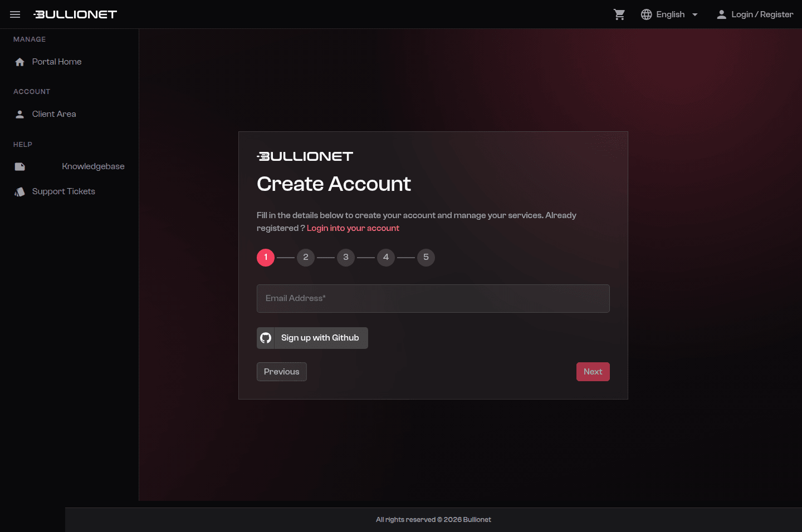Select step 4 in the stepper
Image resolution: width=802 pixels, height=532 pixels.
pos(386,258)
